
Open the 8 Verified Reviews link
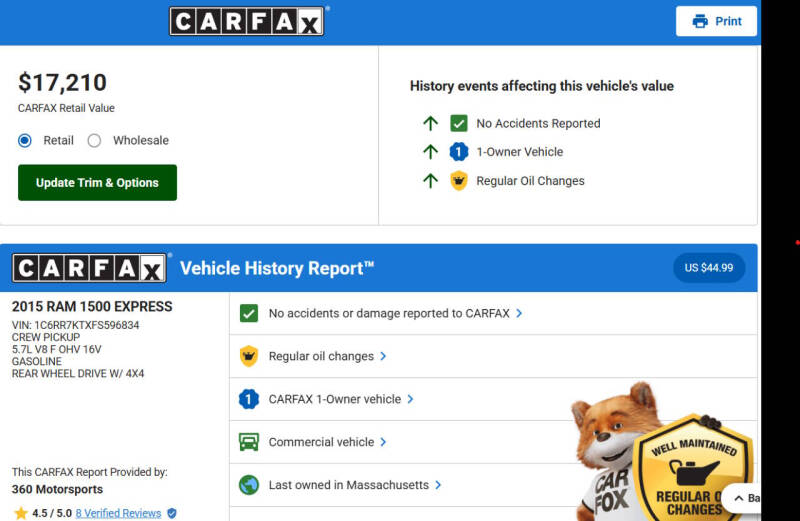pos(118,513)
